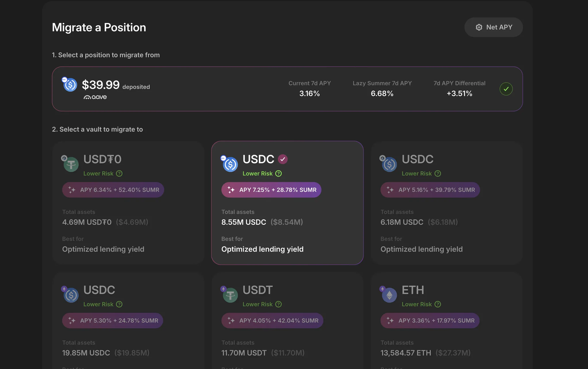Open Lower Risk help icon on 6.18M USDC vault
This screenshot has height=369, width=588.
(x=438, y=174)
